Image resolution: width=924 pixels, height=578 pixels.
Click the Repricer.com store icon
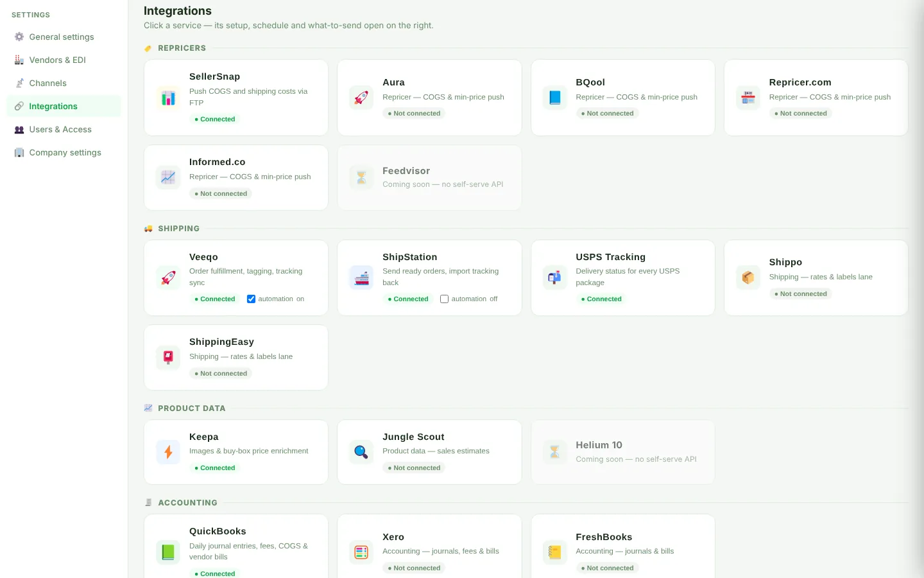coord(748,98)
